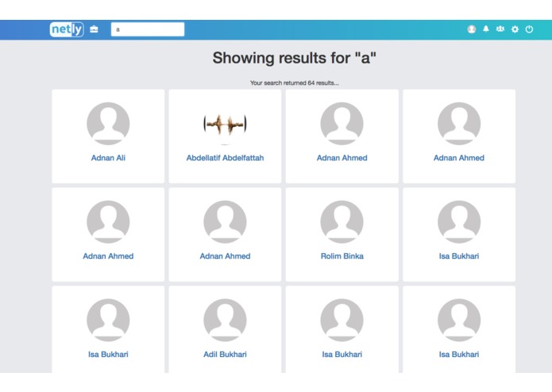Screen dimensions: 552x392
Task: Open the briefcase jobs icon
Action: click(x=94, y=29)
